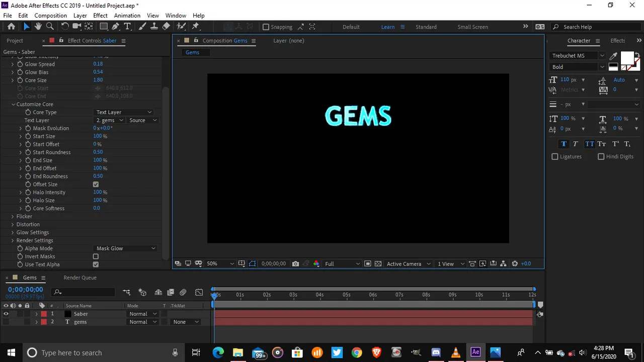The image size is (644, 362).
Task: Check the Invert Masks checkbox
Action: click(x=96, y=256)
